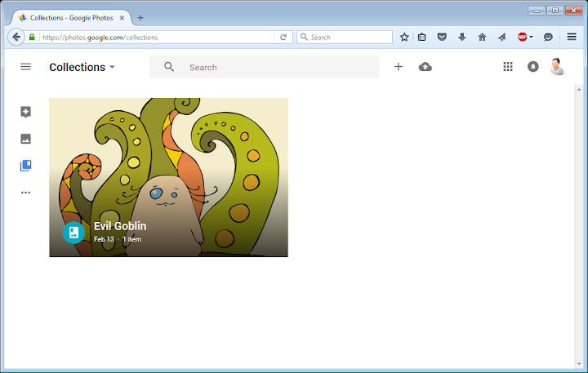Click the paper plane send icon
This screenshot has width=588, height=373.
501,37
